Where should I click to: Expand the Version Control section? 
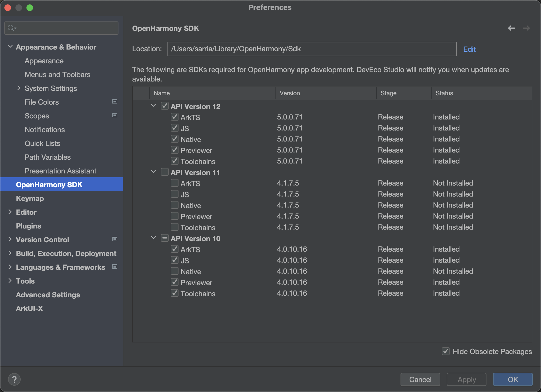(x=10, y=239)
